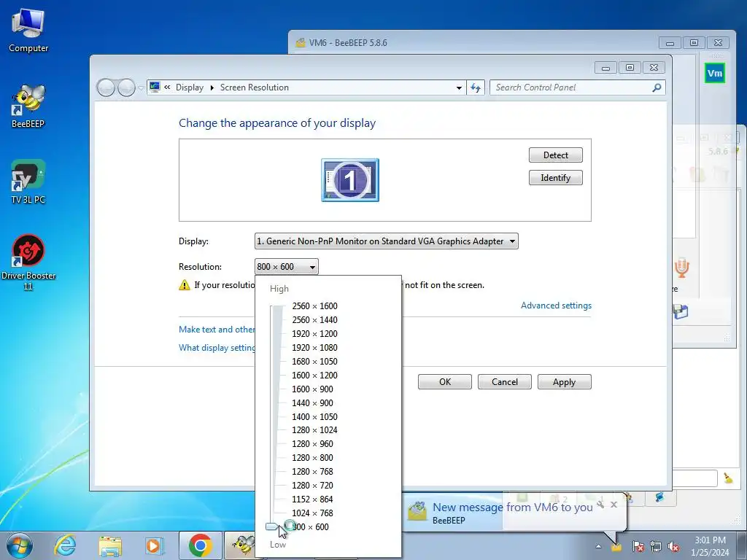Select monitor 1 thumbnail in display preview
This screenshot has width=747, height=560.
tap(350, 180)
